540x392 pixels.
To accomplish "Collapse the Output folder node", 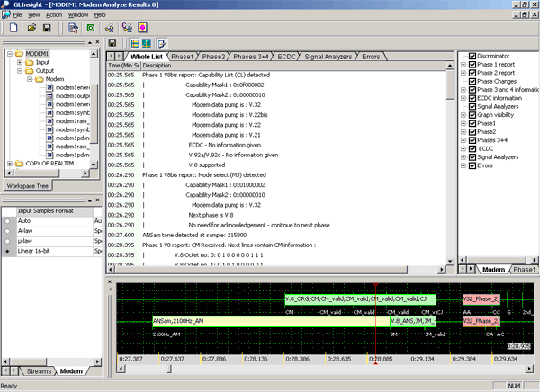I will click(x=20, y=70).
